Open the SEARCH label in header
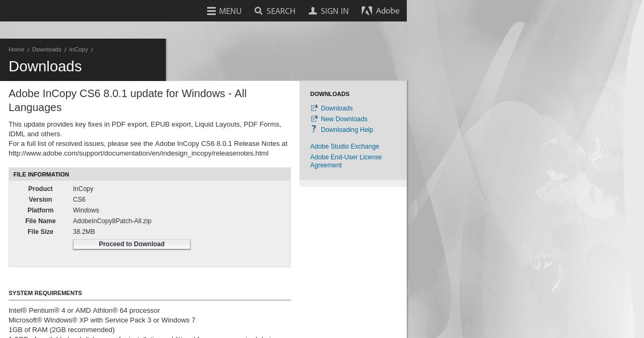 (281, 11)
